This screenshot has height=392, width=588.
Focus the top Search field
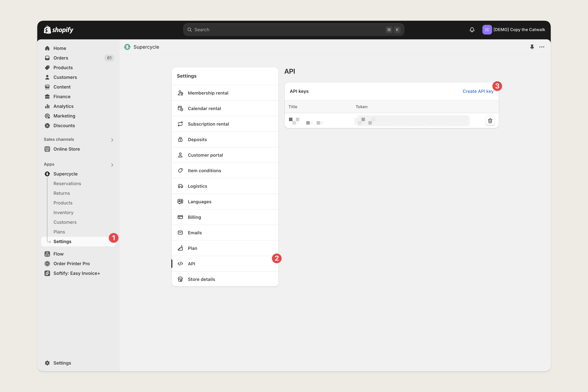287,30
